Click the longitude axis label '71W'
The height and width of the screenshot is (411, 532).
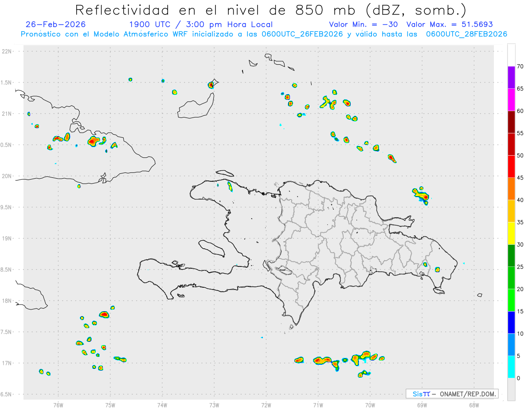[318, 404]
